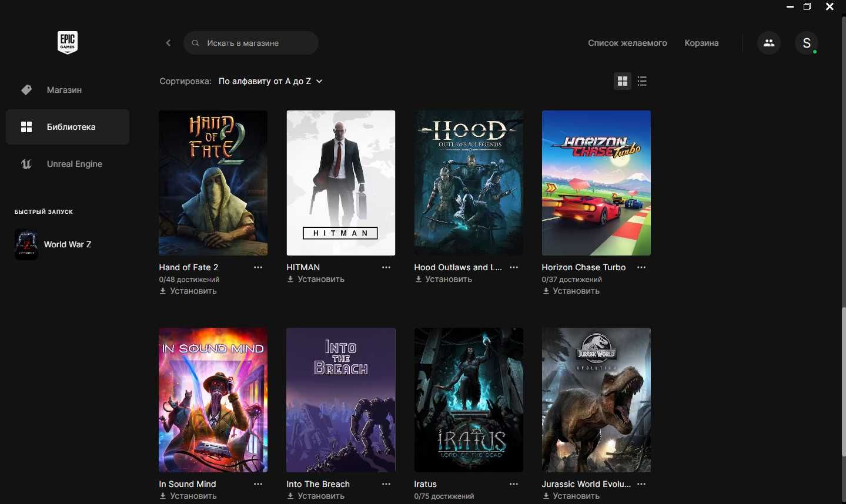Viewport: 846px width, 504px height.
Task: Open the options dots for Hood Outlaws and Legends
Action: 514,267
